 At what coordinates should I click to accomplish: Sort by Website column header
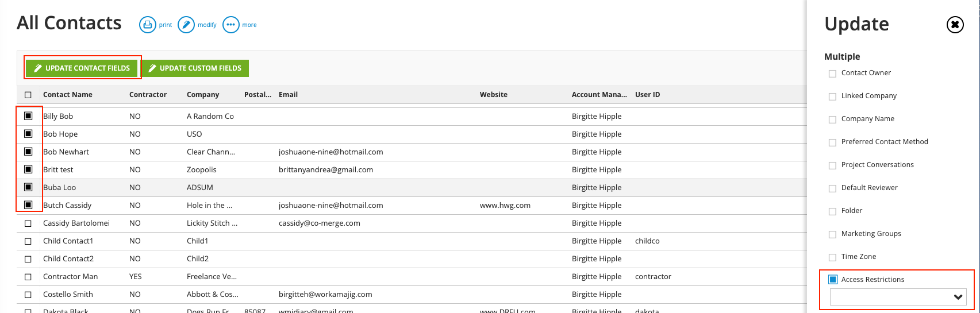[x=494, y=95]
